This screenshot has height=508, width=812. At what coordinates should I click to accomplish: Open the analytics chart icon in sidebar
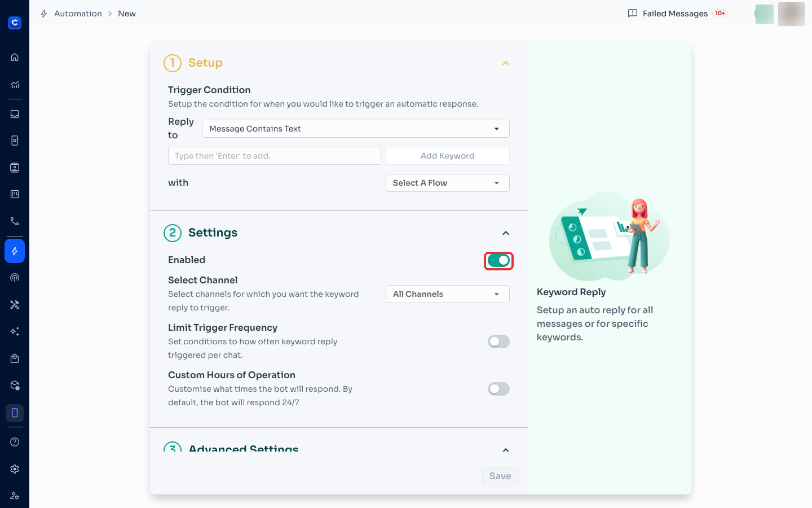click(x=15, y=85)
